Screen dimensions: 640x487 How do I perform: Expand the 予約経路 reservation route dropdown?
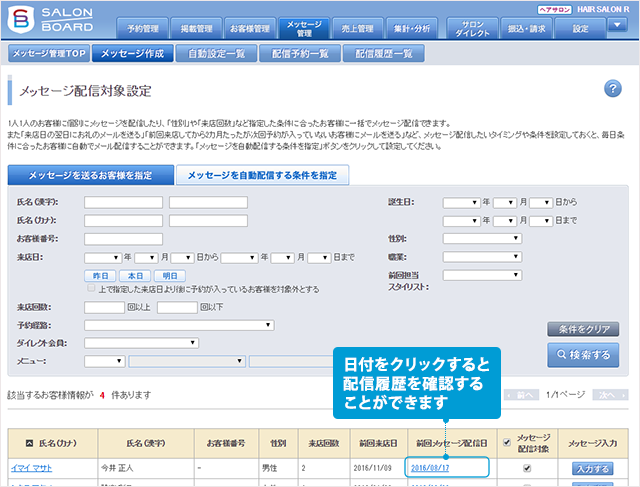tap(180, 325)
